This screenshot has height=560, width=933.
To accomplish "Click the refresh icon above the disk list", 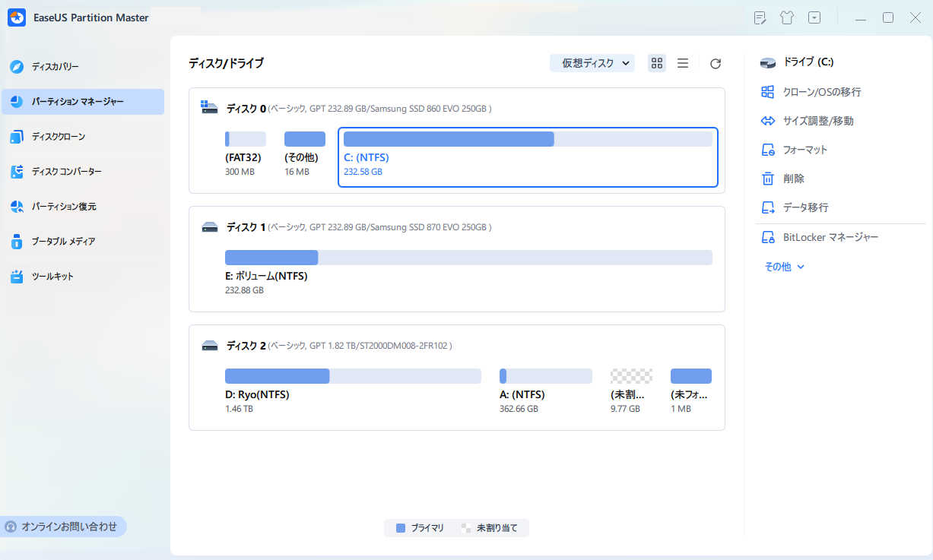I will coord(715,63).
